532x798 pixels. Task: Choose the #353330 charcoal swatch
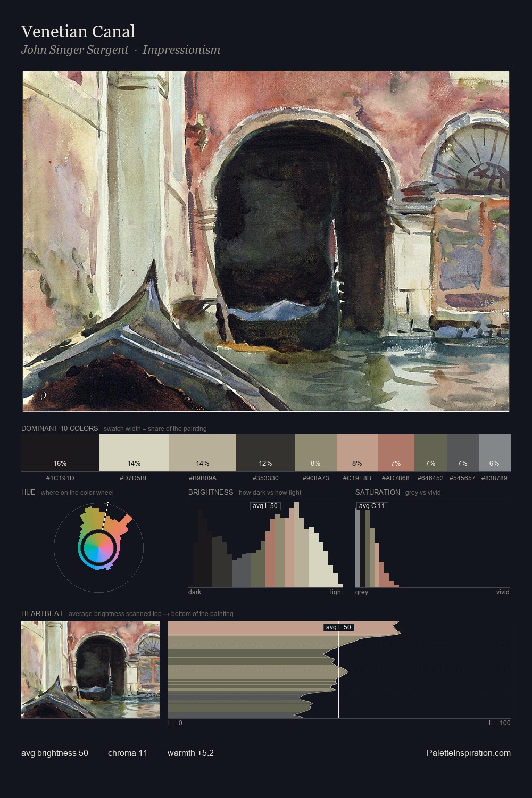(x=265, y=453)
